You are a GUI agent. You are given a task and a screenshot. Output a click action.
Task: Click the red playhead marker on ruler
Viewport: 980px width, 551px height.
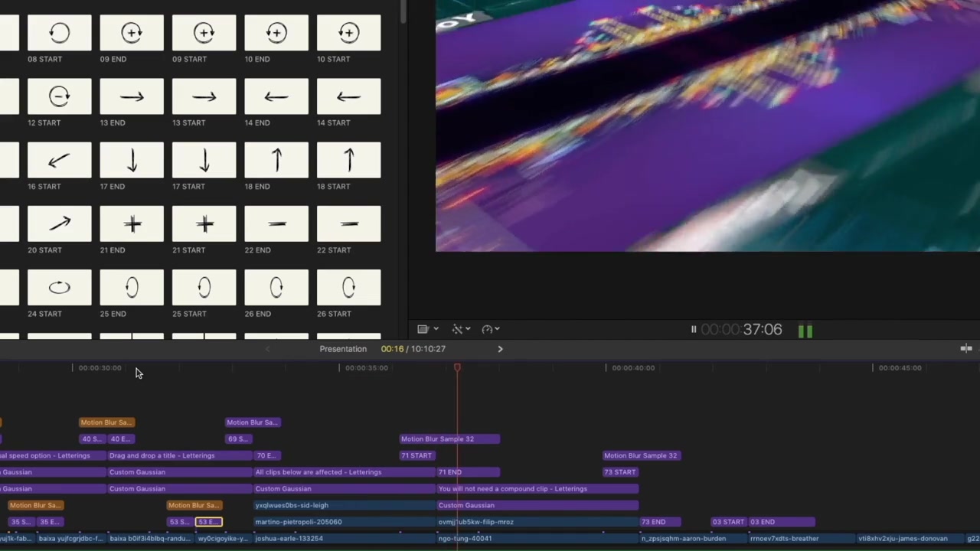click(x=457, y=368)
